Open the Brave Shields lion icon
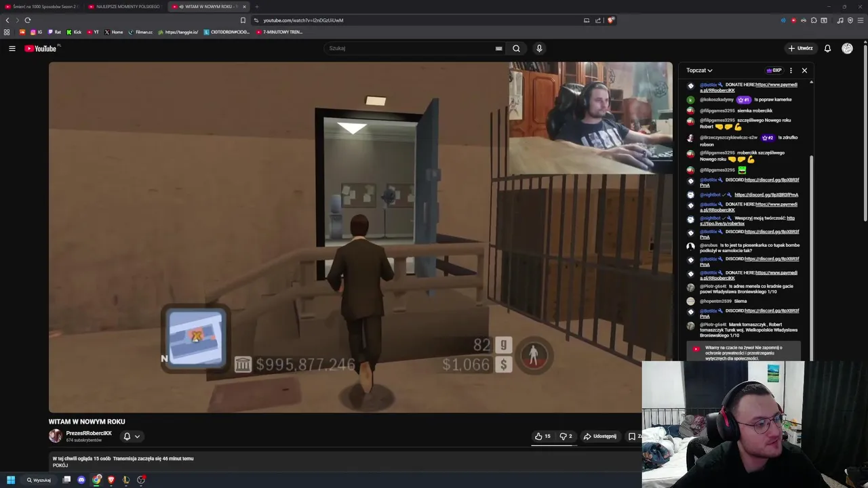This screenshot has width=868, height=488. coord(610,20)
